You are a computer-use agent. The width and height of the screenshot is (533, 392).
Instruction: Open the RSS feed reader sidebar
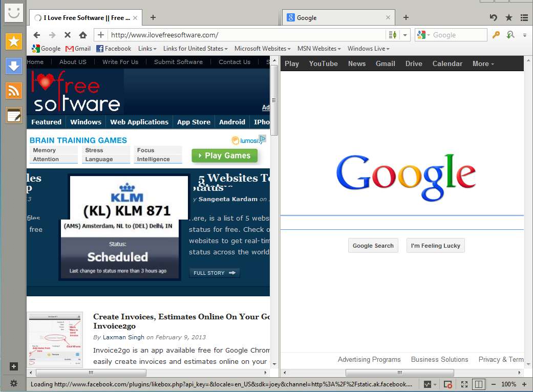pos(14,91)
